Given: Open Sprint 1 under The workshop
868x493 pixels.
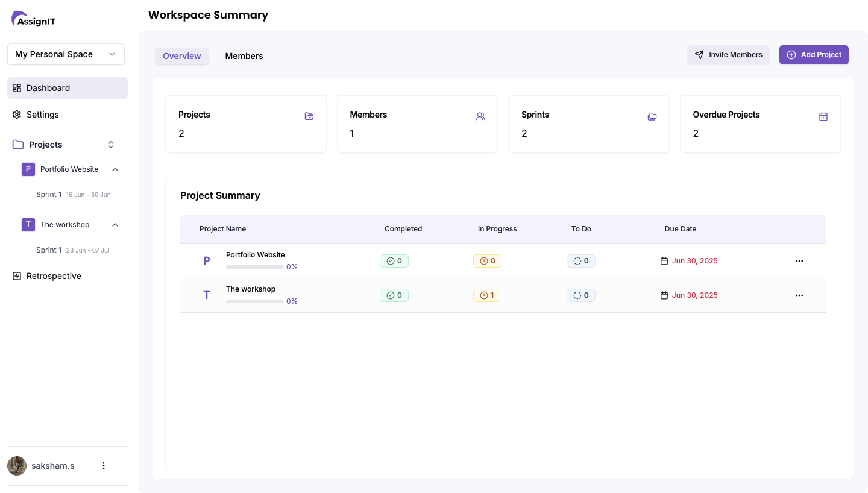Looking at the screenshot, I should (x=49, y=250).
